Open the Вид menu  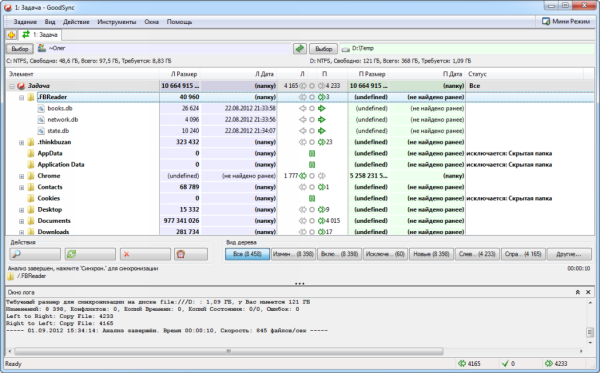[x=50, y=22]
